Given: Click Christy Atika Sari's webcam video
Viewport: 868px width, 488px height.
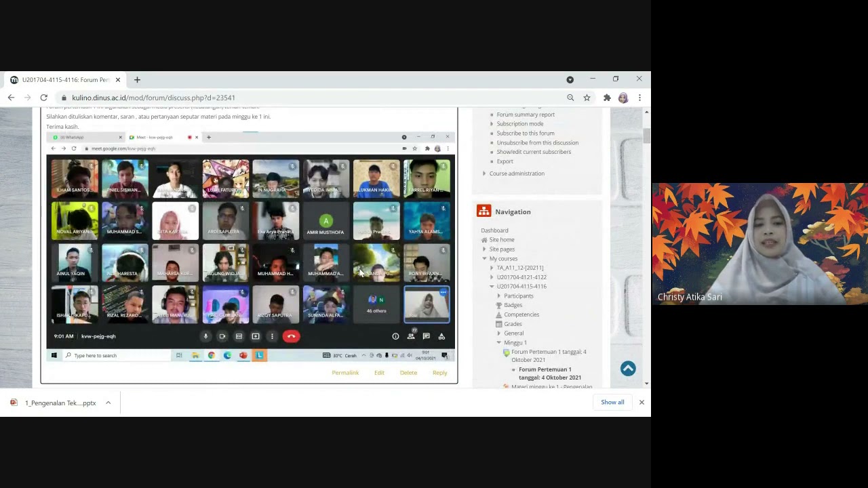Looking at the screenshot, I should (760, 244).
